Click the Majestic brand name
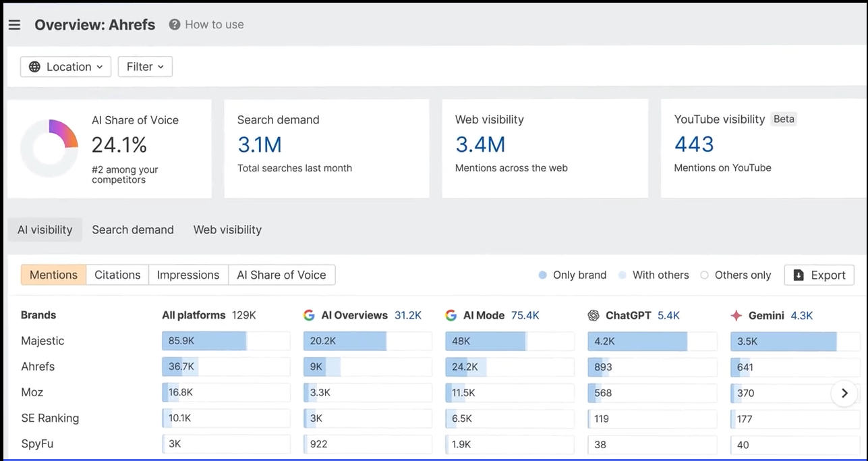The width and height of the screenshot is (868, 461). click(42, 341)
